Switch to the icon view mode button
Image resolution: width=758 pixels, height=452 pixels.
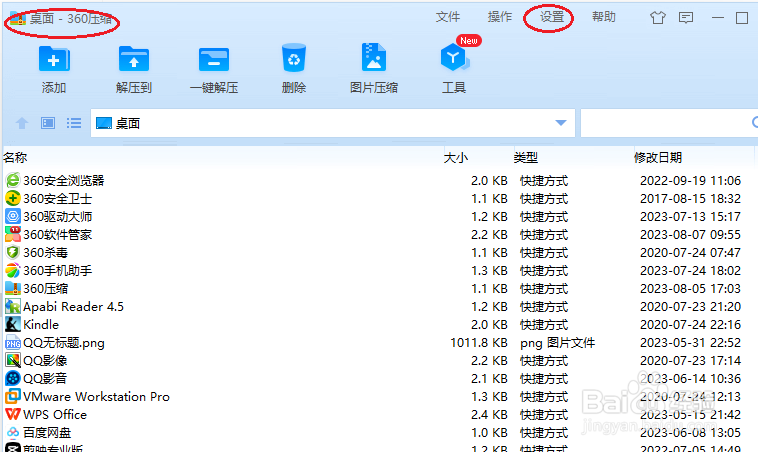click(48, 123)
